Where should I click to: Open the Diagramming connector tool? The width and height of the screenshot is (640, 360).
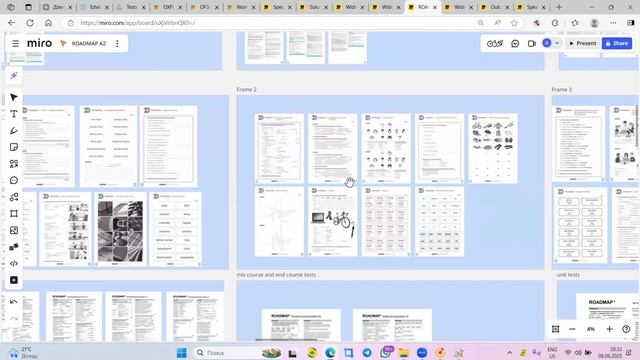[13, 197]
